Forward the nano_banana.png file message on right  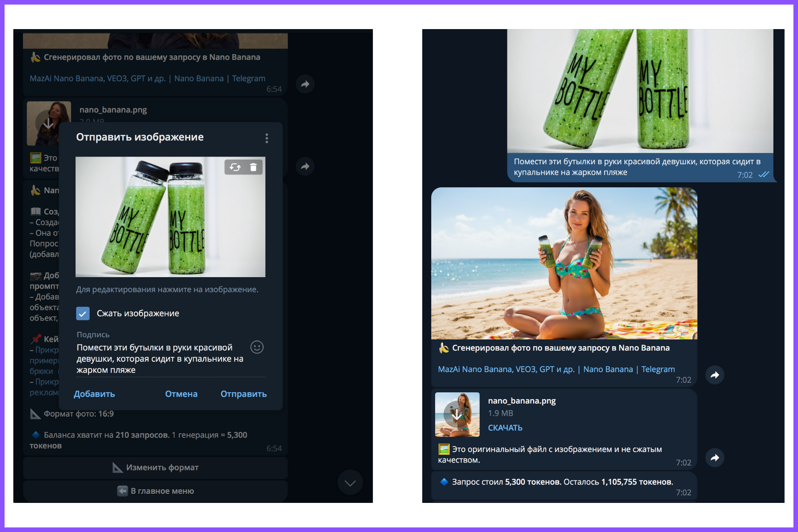pyautogui.click(x=714, y=458)
